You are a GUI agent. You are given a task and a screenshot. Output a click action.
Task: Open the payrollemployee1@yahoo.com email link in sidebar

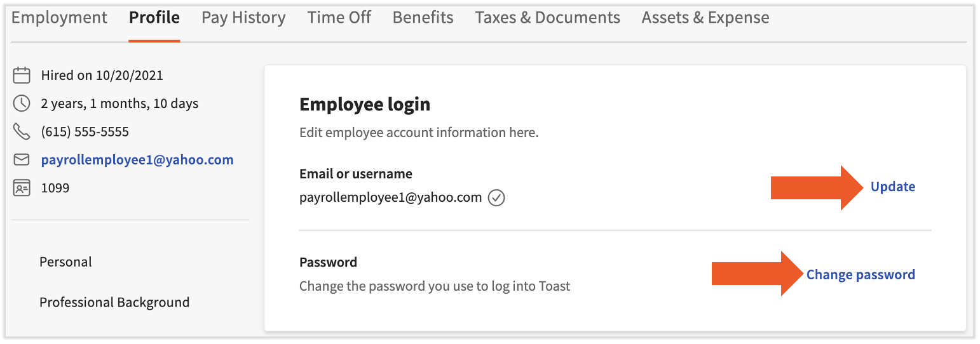pyautogui.click(x=137, y=160)
